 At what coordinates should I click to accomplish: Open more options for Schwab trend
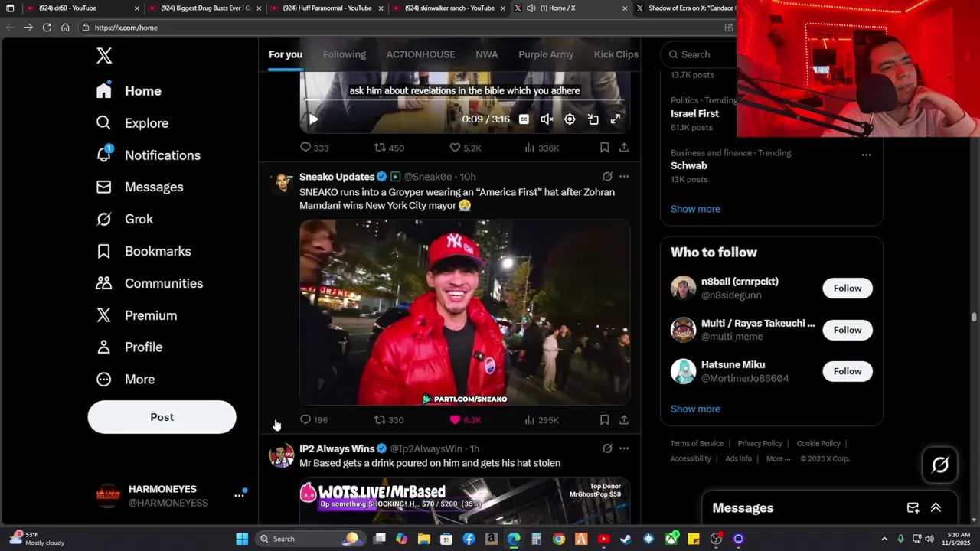[866, 155]
